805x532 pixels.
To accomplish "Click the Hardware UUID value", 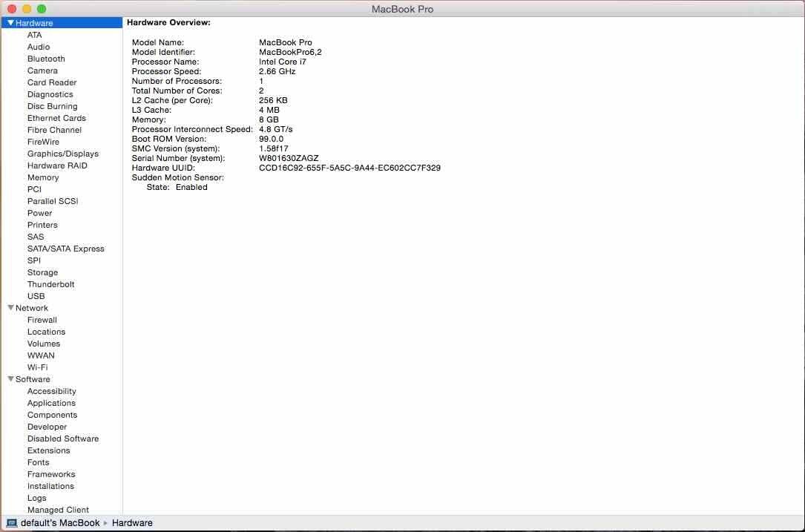I will (x=349, y=168).
